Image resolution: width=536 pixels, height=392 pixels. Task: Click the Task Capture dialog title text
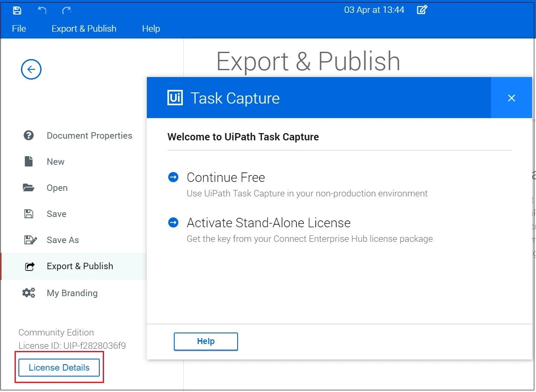235,98
